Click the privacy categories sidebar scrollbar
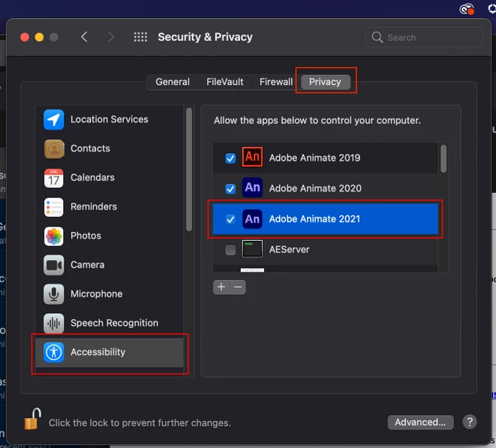This screenshot has width=496, height=448. (x=189, y=170)
